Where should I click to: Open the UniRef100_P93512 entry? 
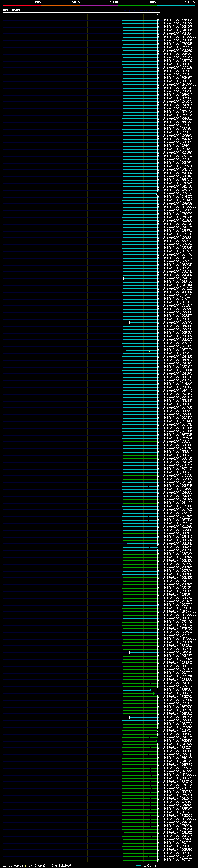click(178, 57)
